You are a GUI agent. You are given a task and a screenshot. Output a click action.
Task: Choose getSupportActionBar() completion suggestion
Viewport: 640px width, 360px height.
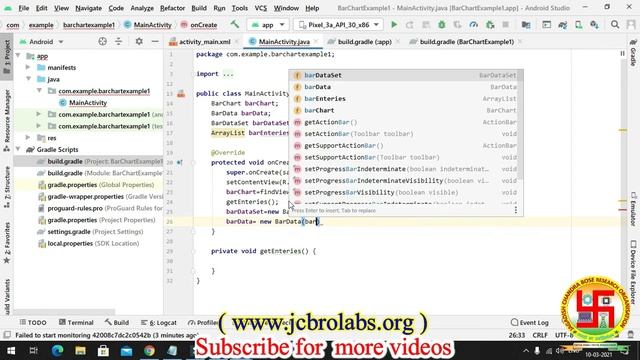coord(406,145)
